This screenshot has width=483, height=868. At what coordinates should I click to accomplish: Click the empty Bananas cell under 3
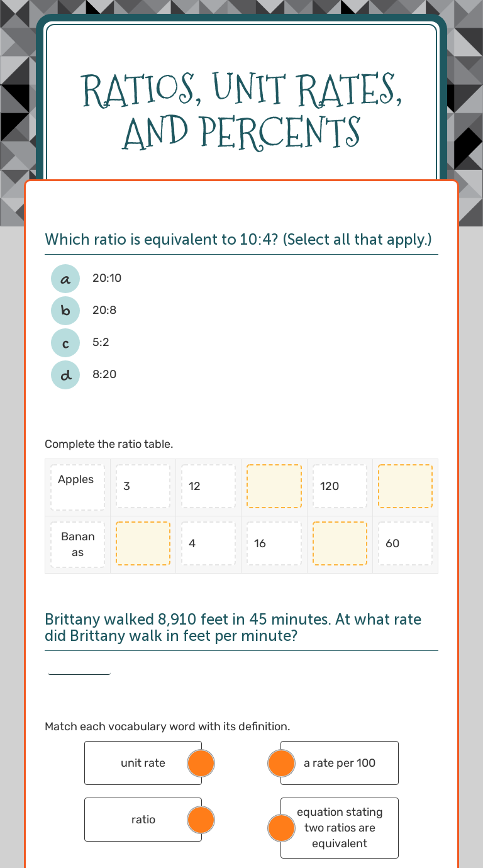click(x=143, y=543)
